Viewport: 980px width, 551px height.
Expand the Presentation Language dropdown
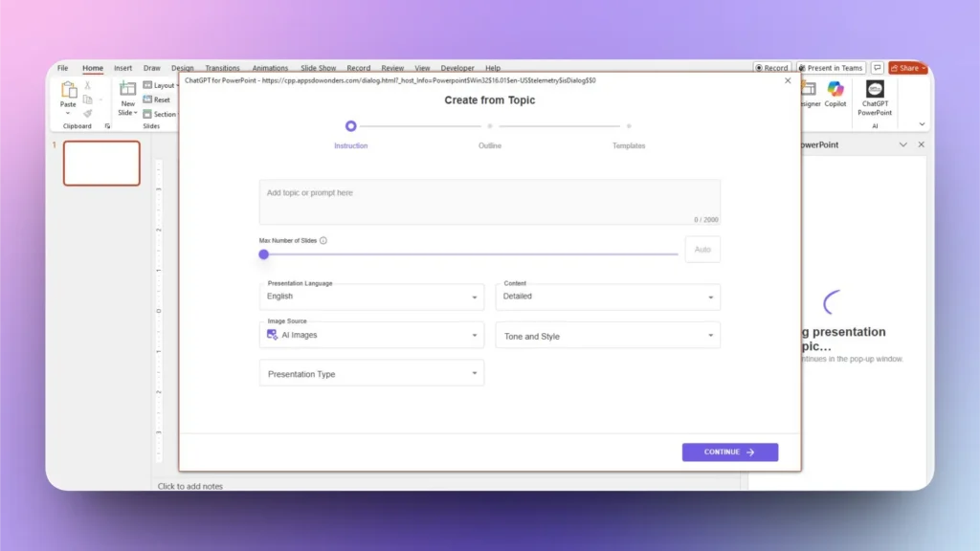tap(371, 297)
